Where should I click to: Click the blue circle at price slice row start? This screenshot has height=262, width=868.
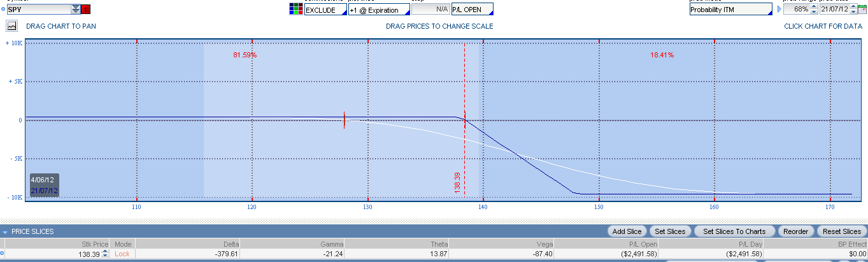[x=2, y=253]
